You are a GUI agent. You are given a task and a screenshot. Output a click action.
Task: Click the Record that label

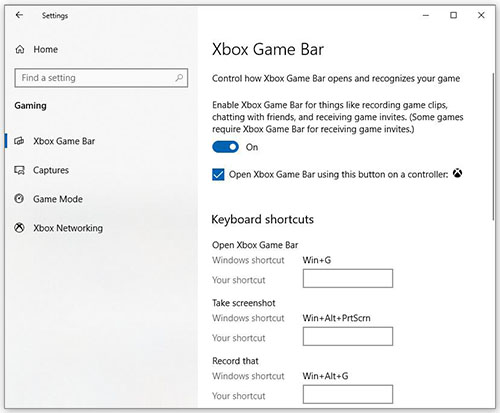tap(235, 361)
